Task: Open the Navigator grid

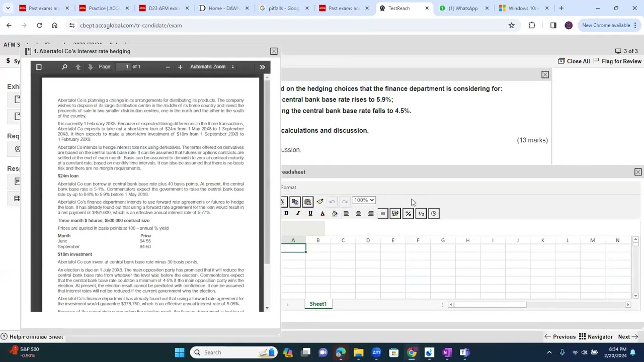Action: (596, 337)
